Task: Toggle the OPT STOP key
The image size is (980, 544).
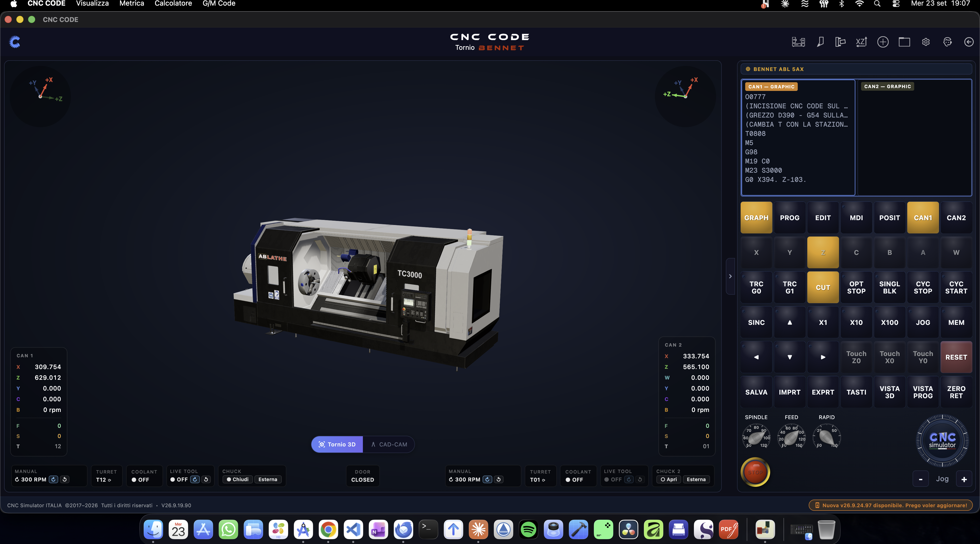Action: tap(856, 287)
